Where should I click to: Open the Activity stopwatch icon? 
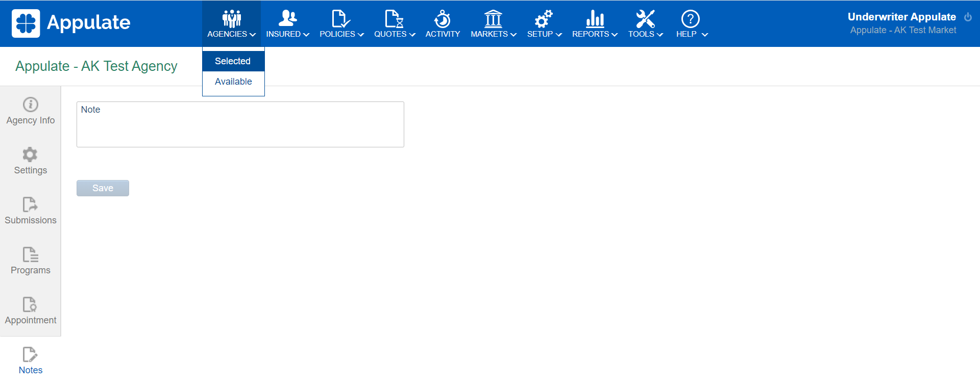[442, 19]
